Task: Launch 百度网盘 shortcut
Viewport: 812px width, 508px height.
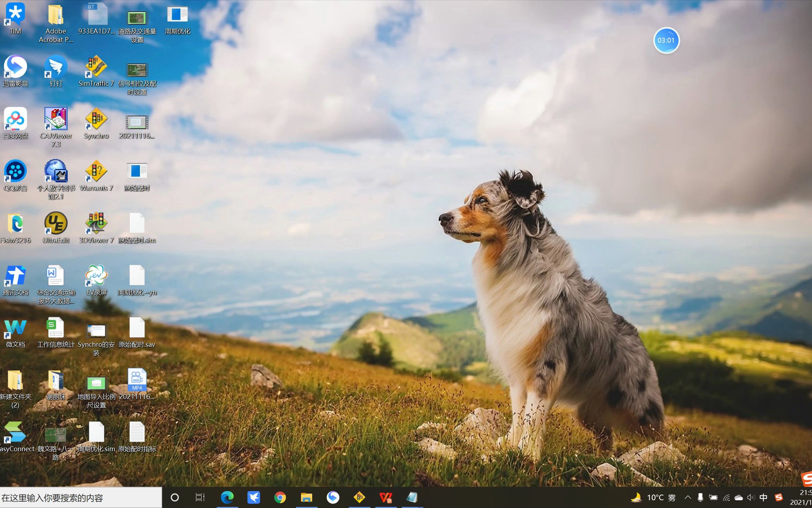Action: 15,123
